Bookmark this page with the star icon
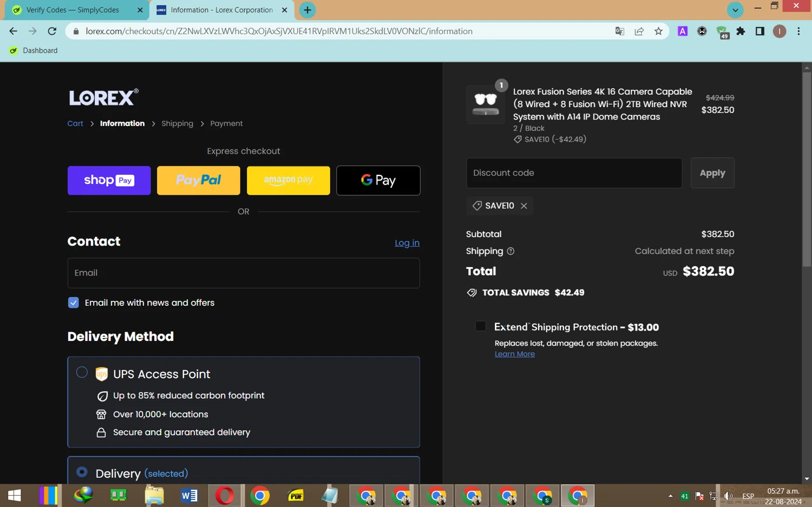 (658, 31)
